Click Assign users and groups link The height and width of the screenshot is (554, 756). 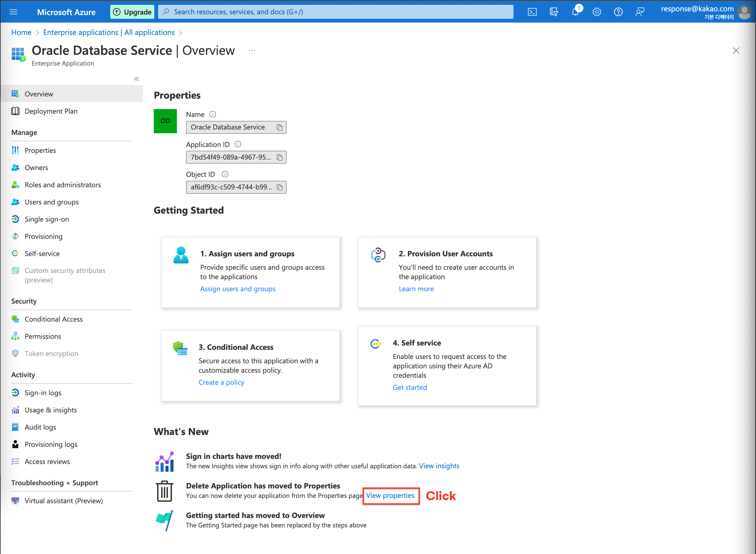[x=238, y=289]
